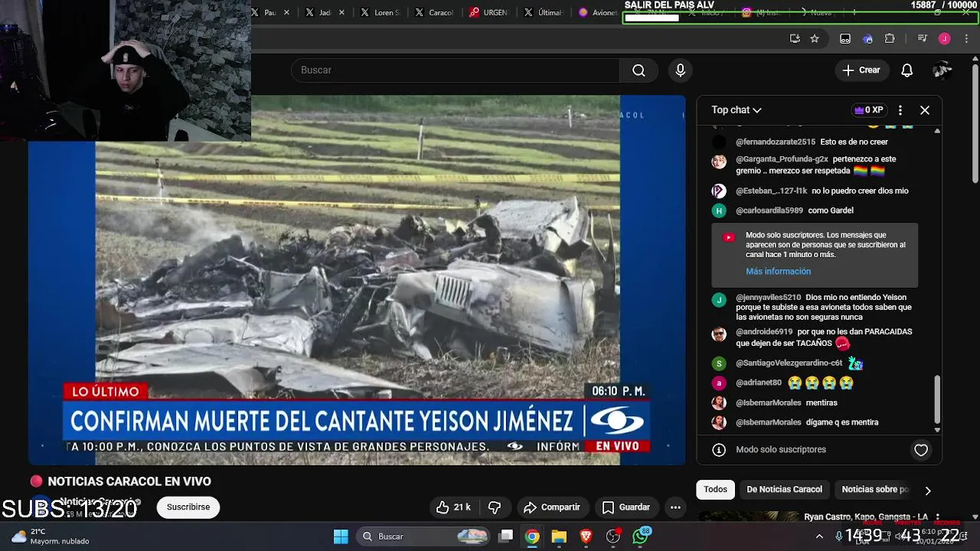Bookmark this page with the star icon

tap(815, 39)
